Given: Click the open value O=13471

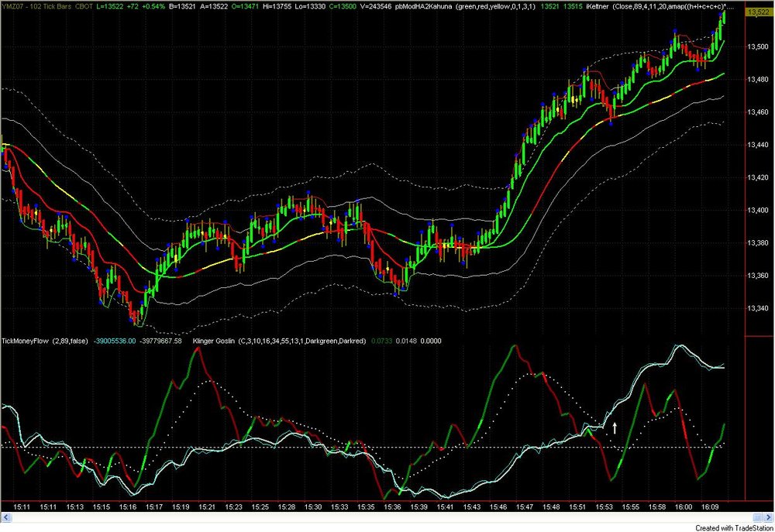Looking at the screenshot, I should [245, 6].
